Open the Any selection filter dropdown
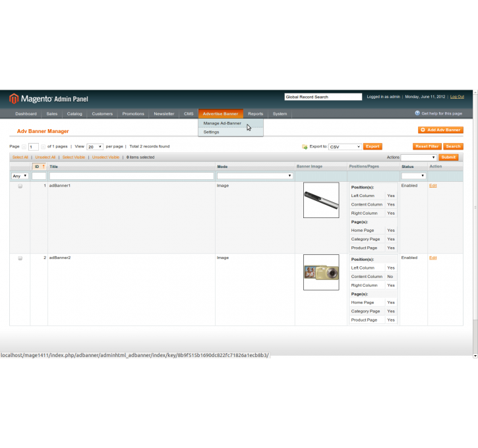478x448 pixels. coord(20,176)
